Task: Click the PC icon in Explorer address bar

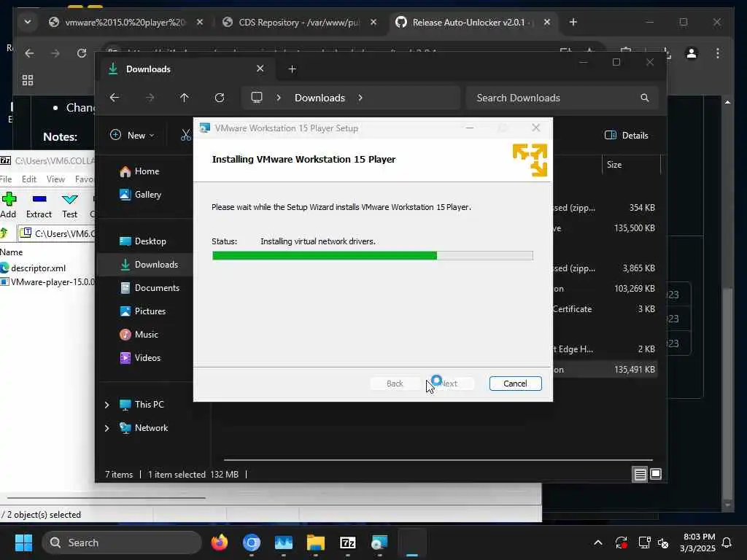Action: pyautogui.click(x=257, y=98)
